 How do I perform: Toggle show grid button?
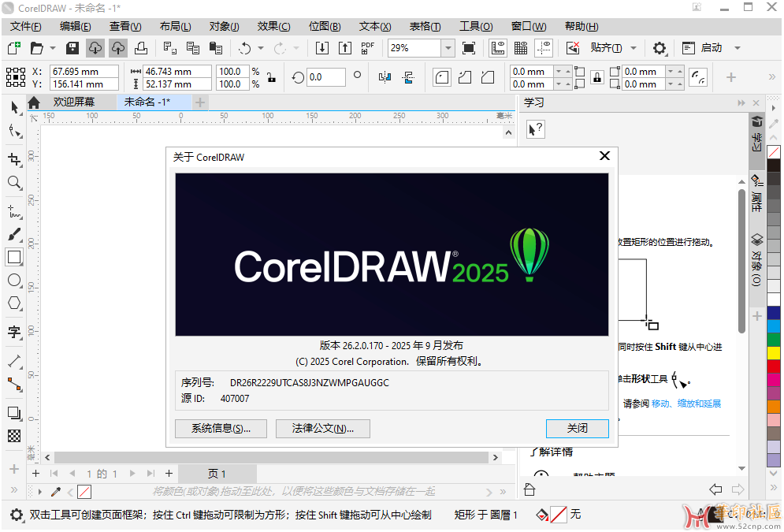click(x=520, y=48)
